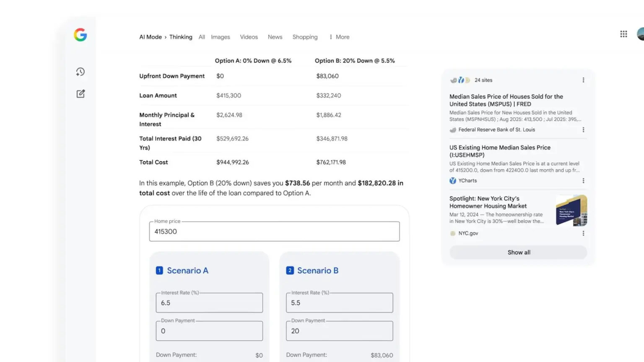Click the NYC Housing Market article thumbnail
The height and width of the screenshot is (362, 644).
coord(571,210)
